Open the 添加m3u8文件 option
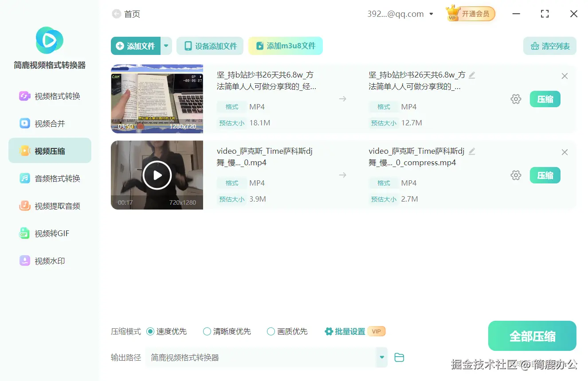This screenshot has width=588, height=381. click(285, 46)
